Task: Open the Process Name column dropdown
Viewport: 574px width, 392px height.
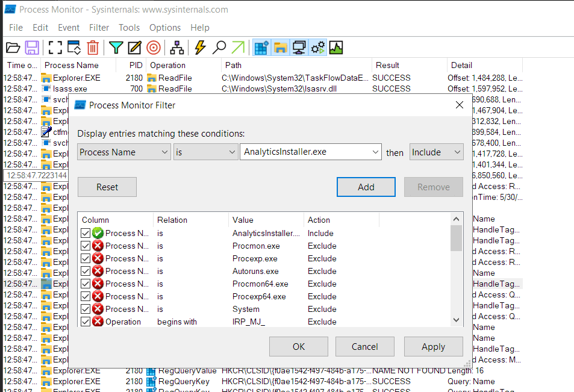Action: (x=124, y=152)
